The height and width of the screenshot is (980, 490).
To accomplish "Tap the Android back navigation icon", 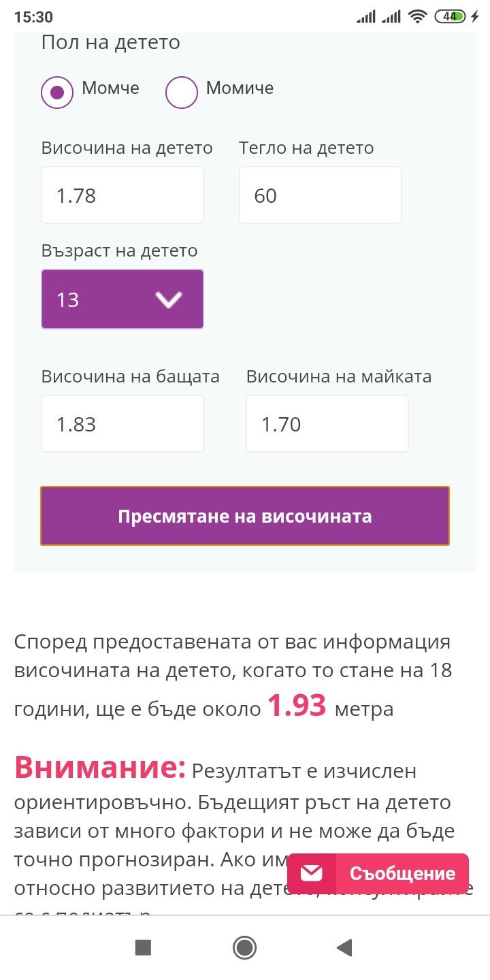I will (345, 947).
